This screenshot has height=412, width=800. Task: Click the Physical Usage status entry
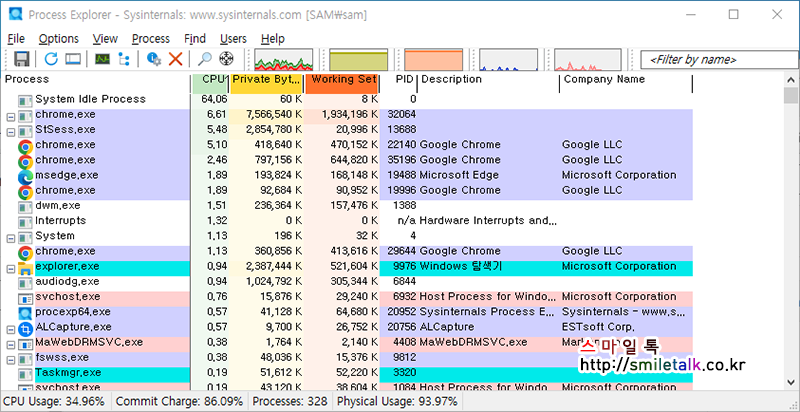[x=397, y=401]
